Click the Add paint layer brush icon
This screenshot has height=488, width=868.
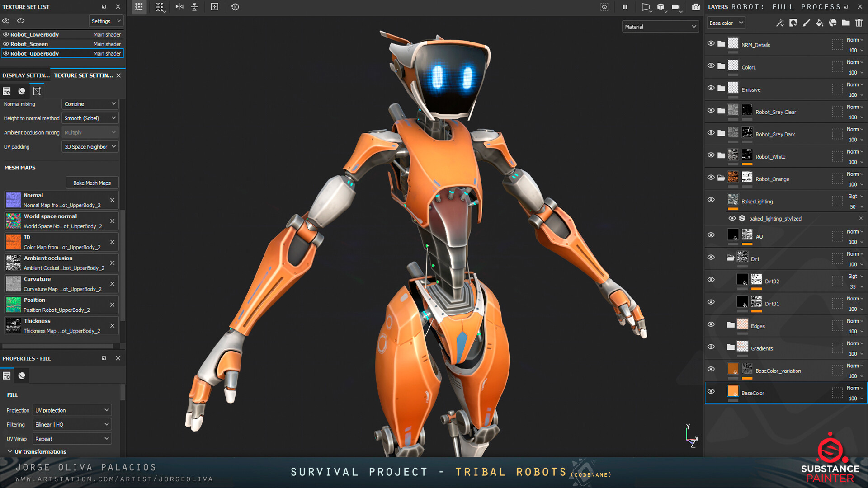pos(806,23)
